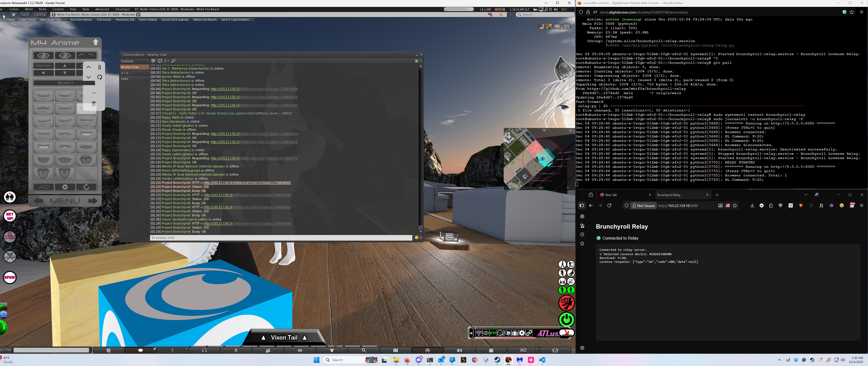Collapse M4 Anime HUD with up arrow
The width and height of the screenshot is (868, 366).
pyautogui.click(x=96, y=42)
